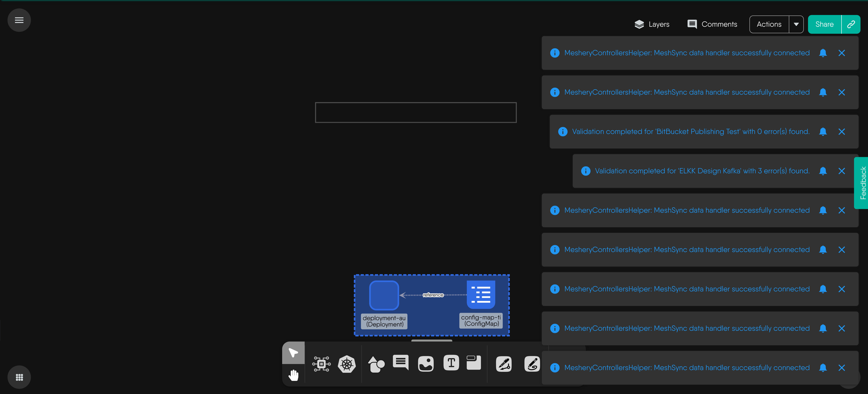This screenshot has height=394, width=868.
Task: Open the Kubernetes components picker
Action: point(347,364)
